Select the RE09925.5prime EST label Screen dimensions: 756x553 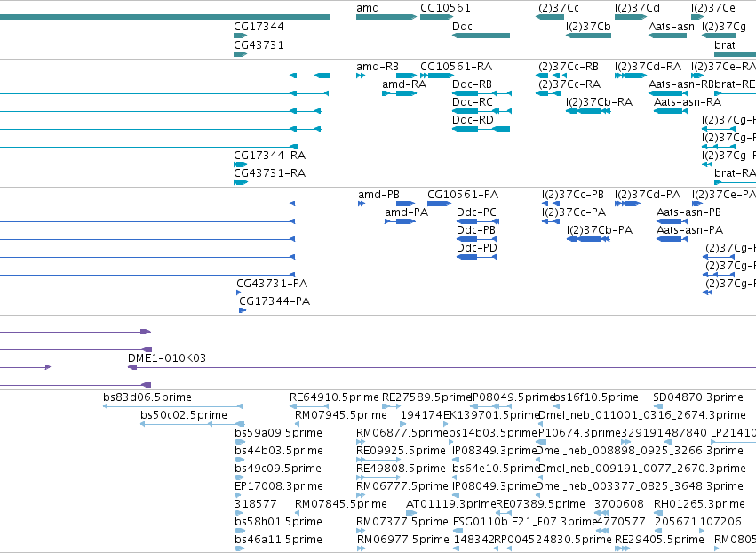click(x=401, y=451)
